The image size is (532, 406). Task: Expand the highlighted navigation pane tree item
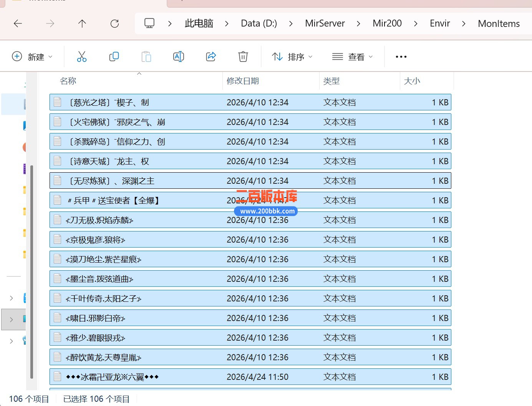pyautogui.click(x=12, y=319)
